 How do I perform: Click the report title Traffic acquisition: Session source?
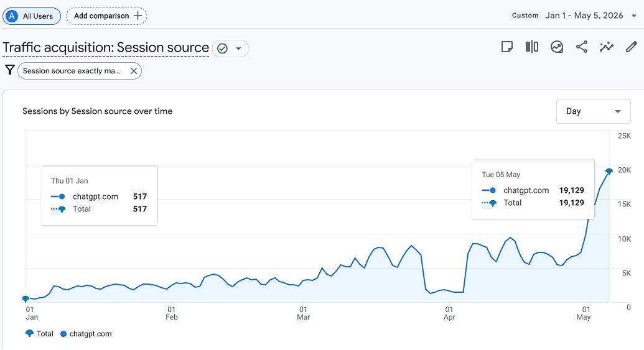coord(106,48)
